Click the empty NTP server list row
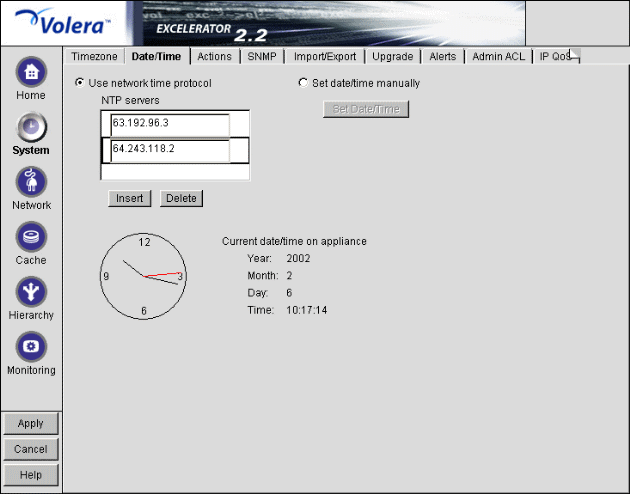 pos(175,171)
